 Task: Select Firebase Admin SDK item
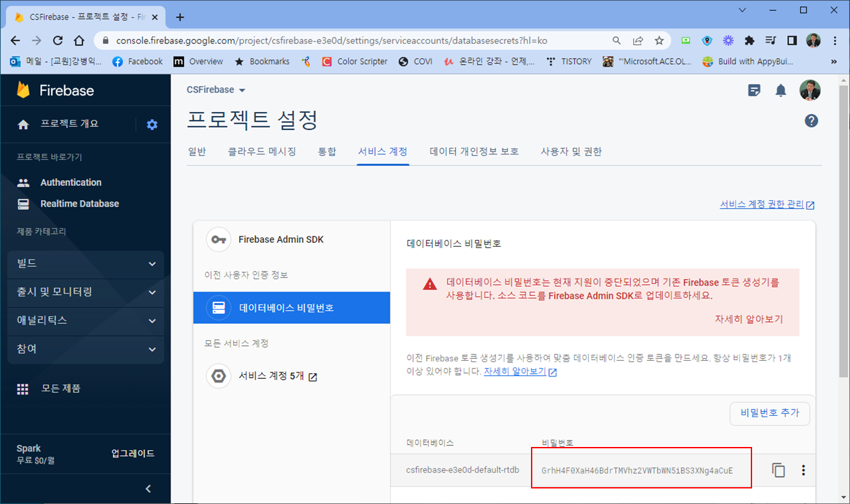292,240
